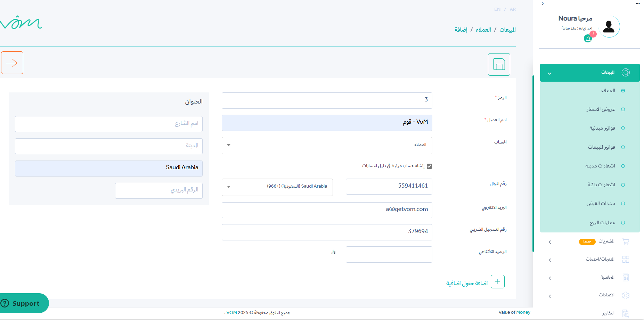Click the العملاء breadcrumb link
Image resolution: width=644 pixels, height=320 pixels.
click(483, 30)
